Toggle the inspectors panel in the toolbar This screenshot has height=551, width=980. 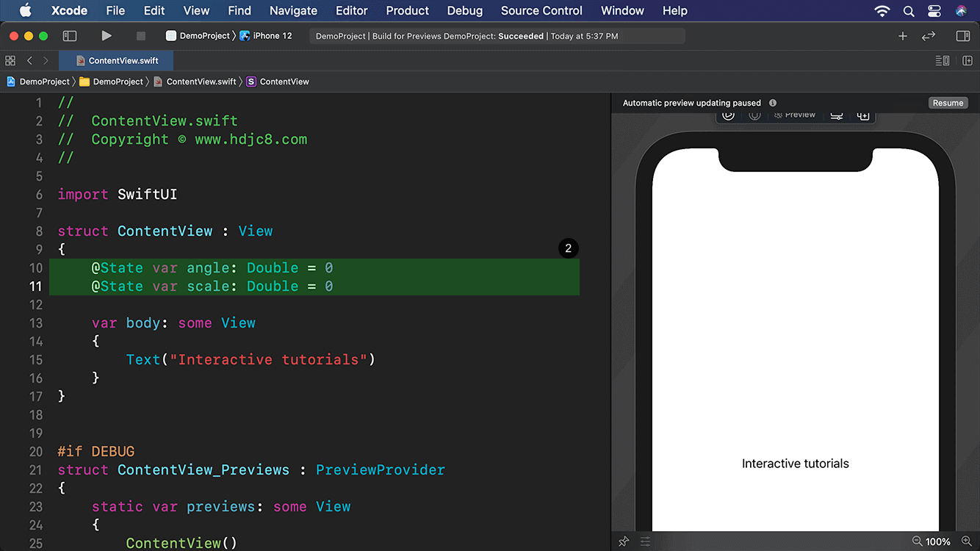coord(963,36)
